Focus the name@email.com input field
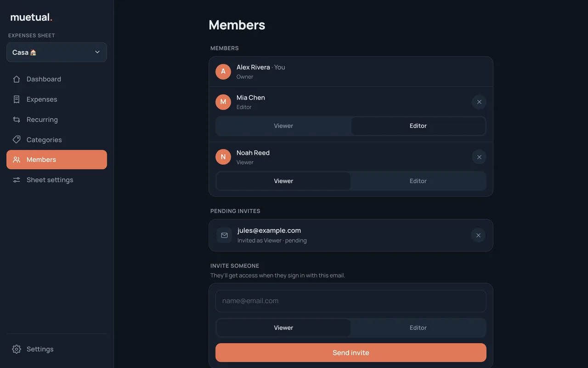Screen dimensions: 588x368 click(351, 301)
